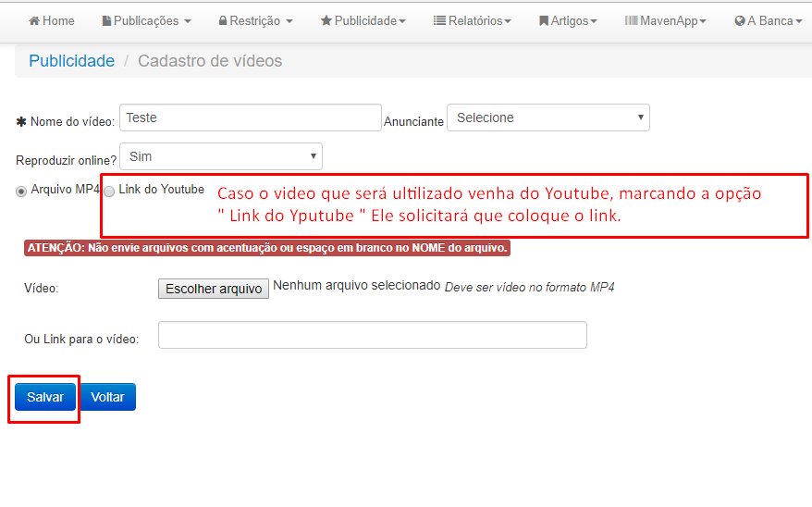Open the Restrição menu
Viewport: 812px width, 507px height.
256,20
